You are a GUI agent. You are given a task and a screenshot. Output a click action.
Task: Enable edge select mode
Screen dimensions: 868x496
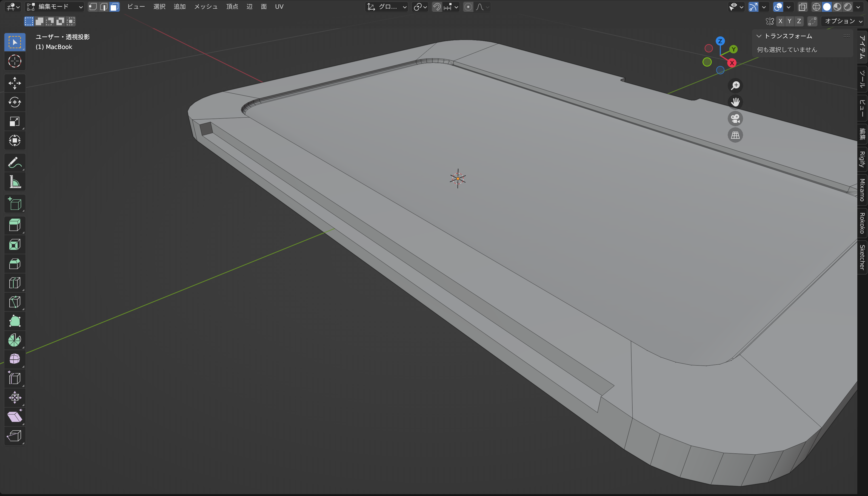pyautogui.click(x=104, y=7)
